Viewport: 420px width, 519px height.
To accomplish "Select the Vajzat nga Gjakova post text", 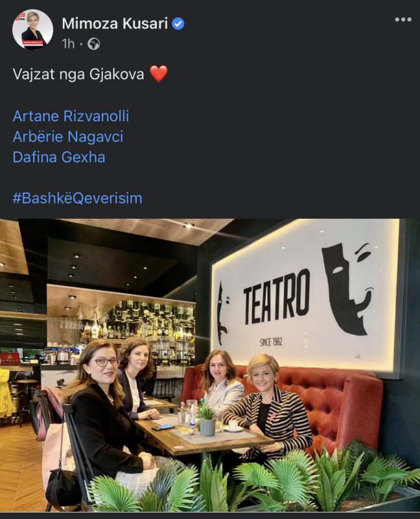I will point(78,74).
